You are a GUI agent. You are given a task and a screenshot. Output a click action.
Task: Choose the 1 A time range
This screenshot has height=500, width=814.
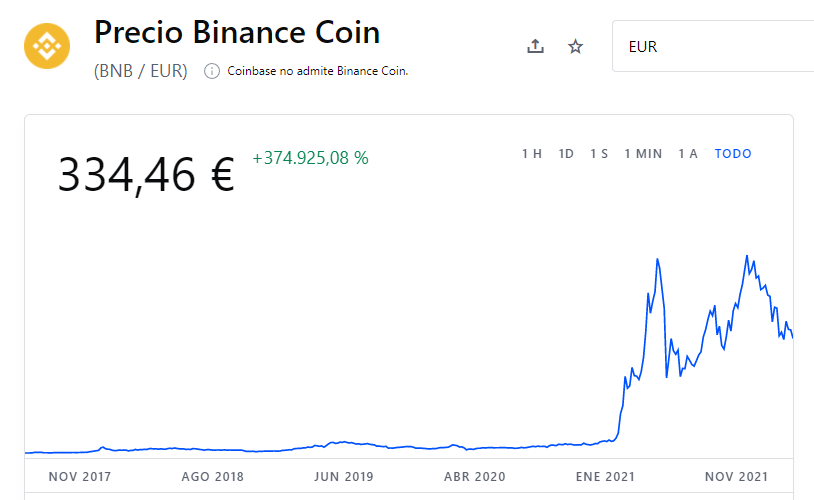coord(688,154)
